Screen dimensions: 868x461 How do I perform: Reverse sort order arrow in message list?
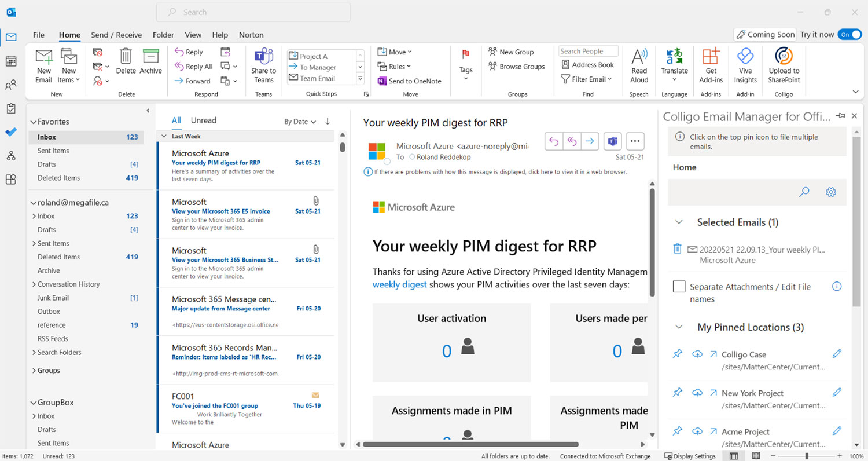(328, 121)
